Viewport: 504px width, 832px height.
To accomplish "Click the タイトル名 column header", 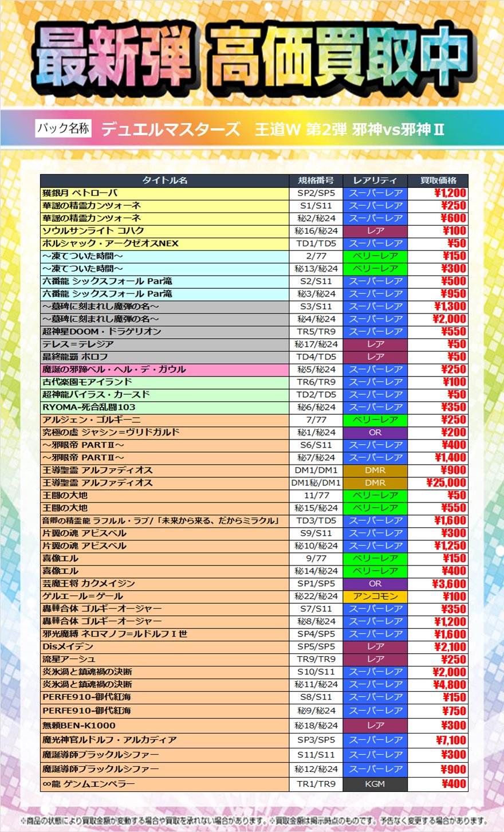I will pyautogui.click(x=165, y=180).
